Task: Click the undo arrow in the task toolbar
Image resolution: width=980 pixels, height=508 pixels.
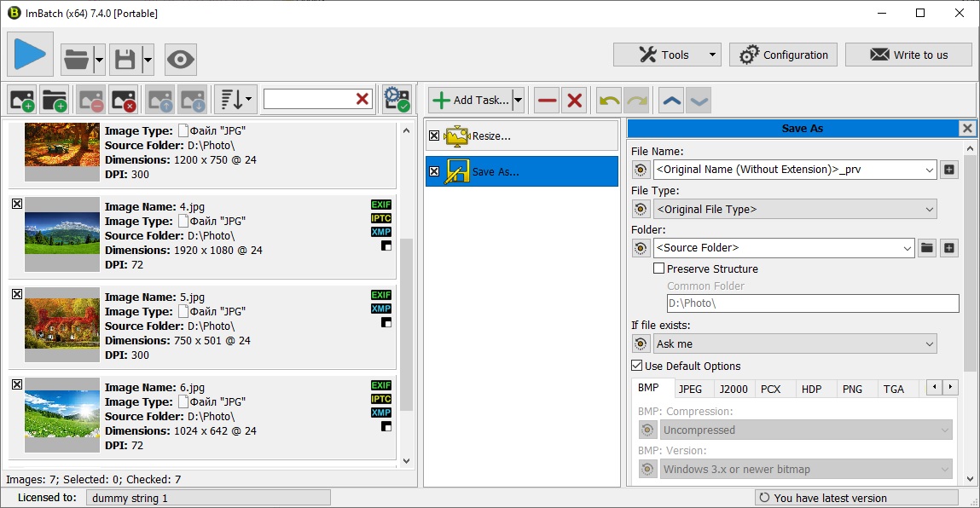Action: point(609,101)
